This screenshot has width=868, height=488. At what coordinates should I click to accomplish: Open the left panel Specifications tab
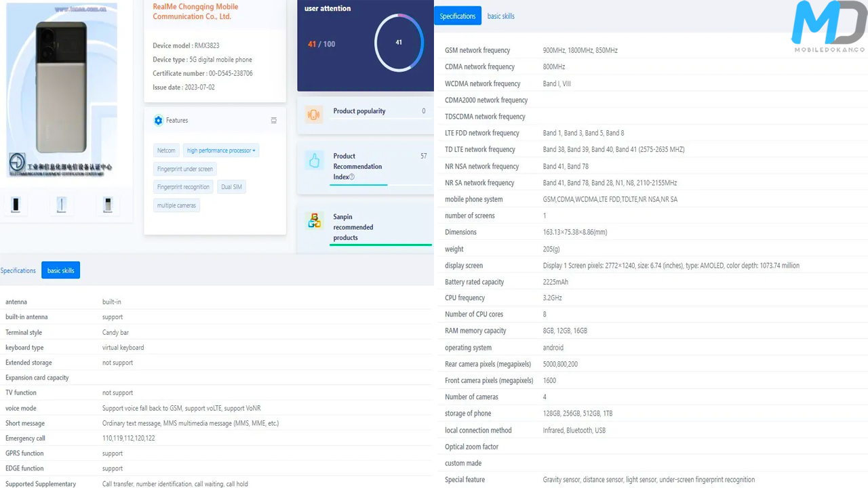(18, 270)
